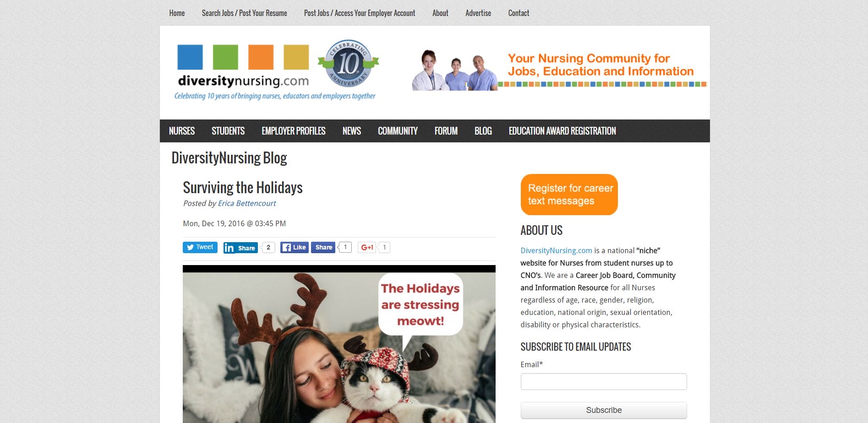Screen dimensions: 868x423
Task: Open Search Jobs / Post Your Resume
Action: point(245,13)
